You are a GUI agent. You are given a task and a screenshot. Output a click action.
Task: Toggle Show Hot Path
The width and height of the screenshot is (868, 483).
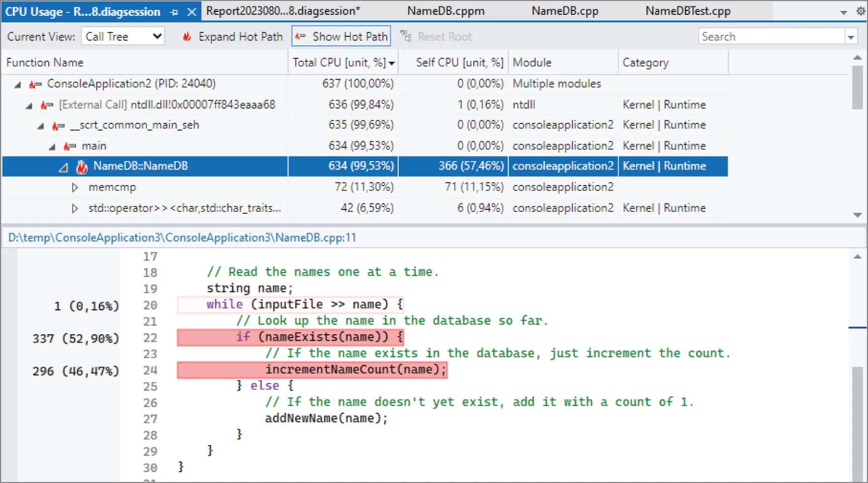pos(341,36)
